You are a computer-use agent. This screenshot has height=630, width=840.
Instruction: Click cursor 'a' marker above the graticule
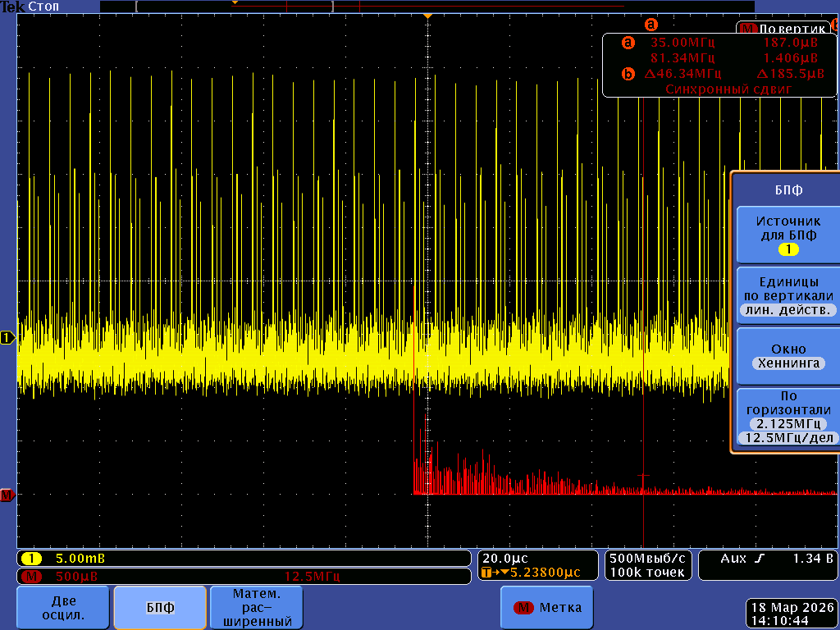click(652, 25)
